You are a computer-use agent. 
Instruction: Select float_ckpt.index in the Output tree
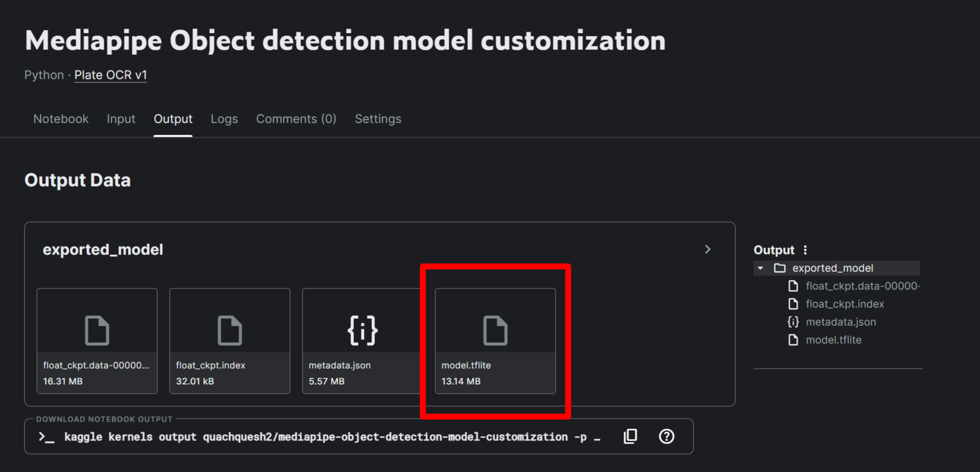pos(845,304)
